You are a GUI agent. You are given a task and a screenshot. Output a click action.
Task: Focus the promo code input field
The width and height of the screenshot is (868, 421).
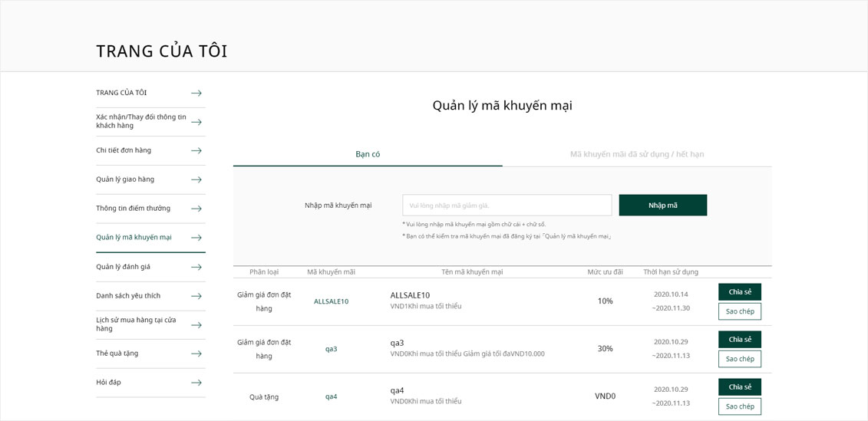click(507, 206)
